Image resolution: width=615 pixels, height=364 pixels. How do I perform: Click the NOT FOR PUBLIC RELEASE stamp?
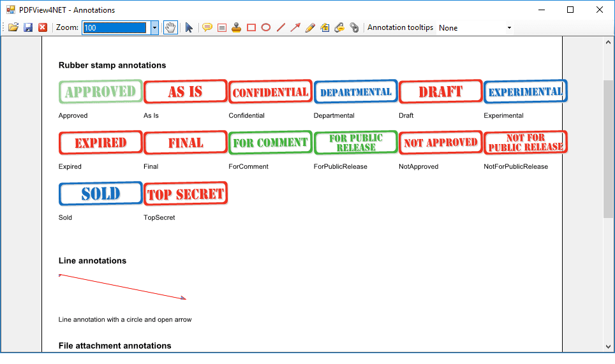pyautogui.click(x=526, y=143)
